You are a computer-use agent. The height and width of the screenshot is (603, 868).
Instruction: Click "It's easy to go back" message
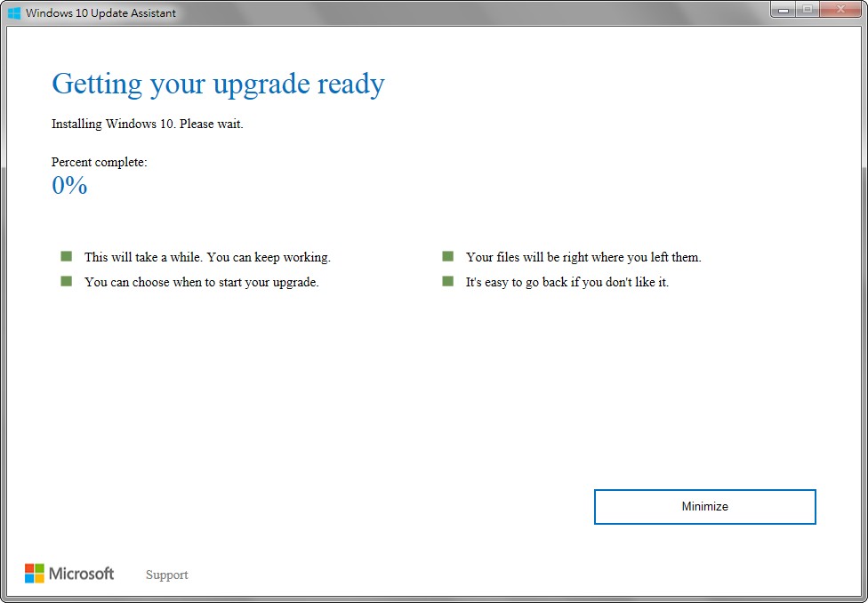click(567, 282)
